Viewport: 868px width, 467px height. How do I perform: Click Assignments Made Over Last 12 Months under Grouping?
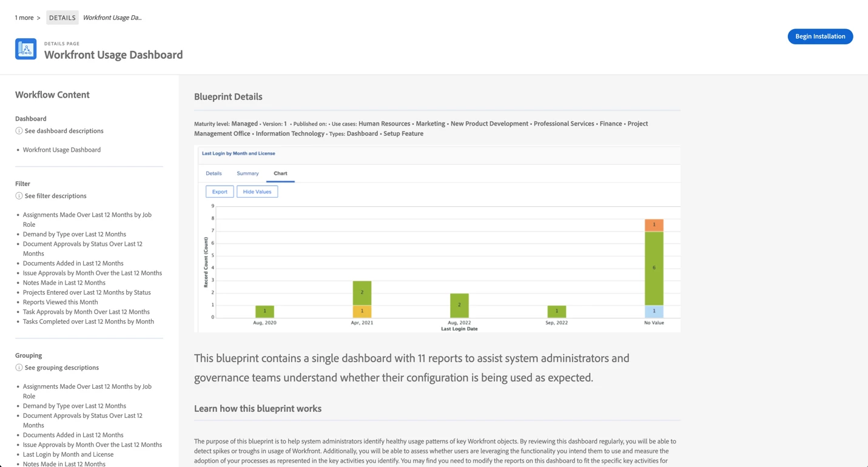(87, 391)
